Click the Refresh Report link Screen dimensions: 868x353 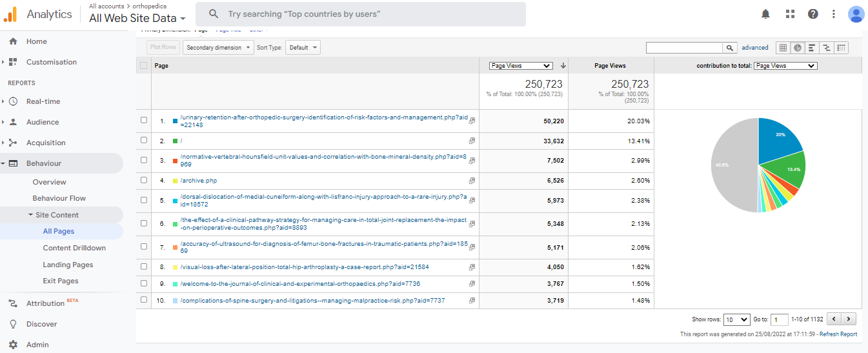(x=838, y=334)
